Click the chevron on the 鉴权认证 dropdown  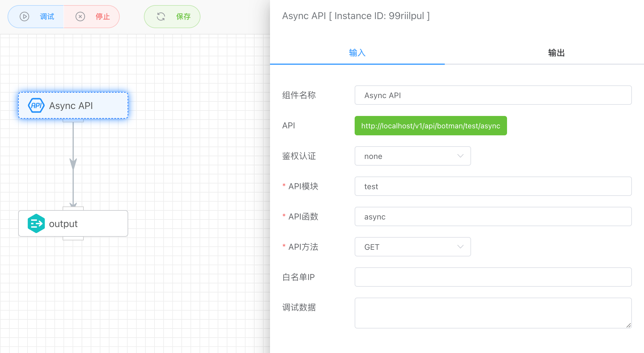460,156
